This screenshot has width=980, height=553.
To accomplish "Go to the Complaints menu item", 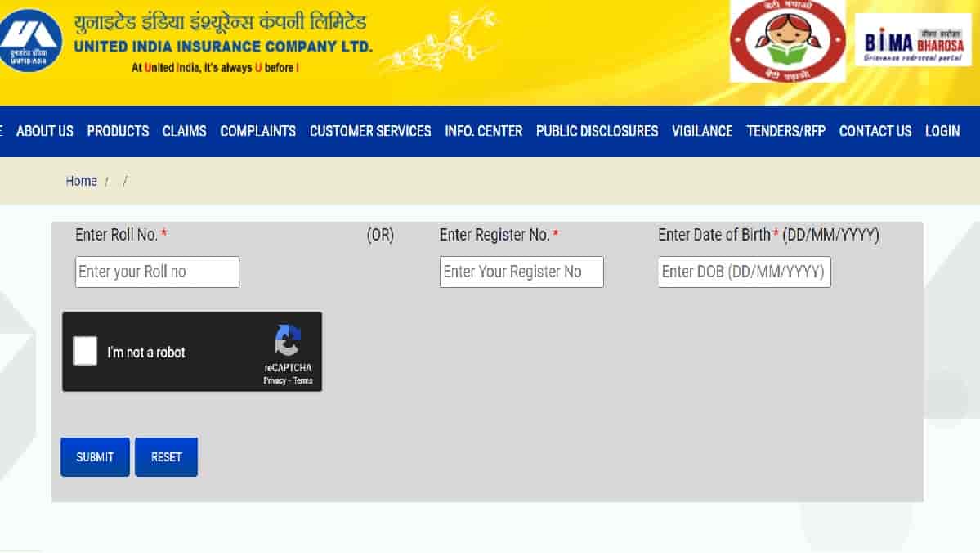I will click(257, 131).
